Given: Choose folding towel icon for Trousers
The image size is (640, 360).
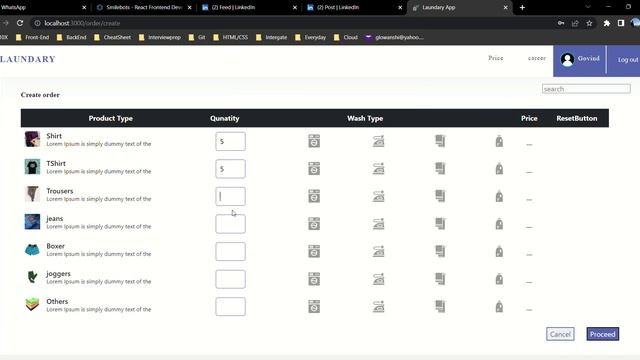Looking at the screenshot, I should click(440, 196).
